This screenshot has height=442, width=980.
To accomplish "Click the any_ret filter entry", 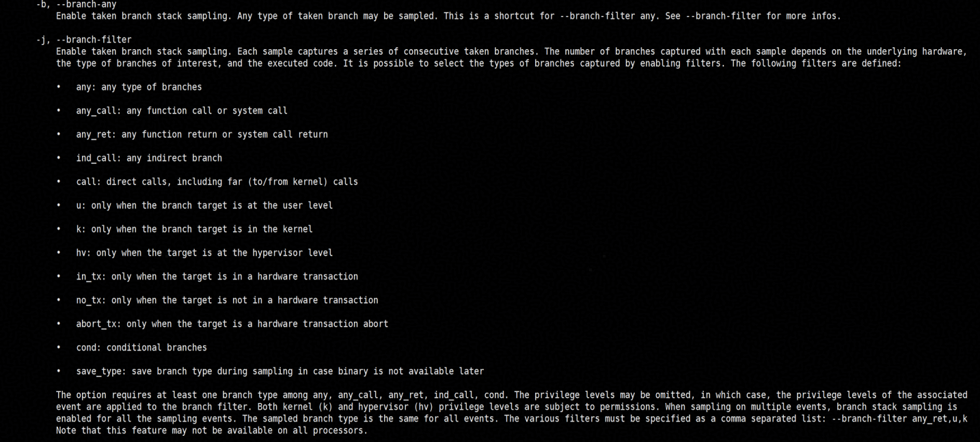I will 202,135.
